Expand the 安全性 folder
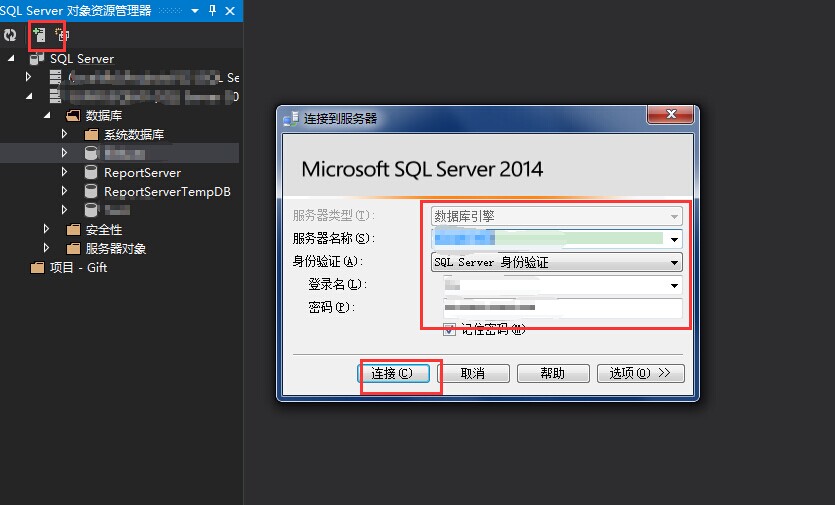The width and height of the screenshot is (835, 505). [x=46, y=229]
